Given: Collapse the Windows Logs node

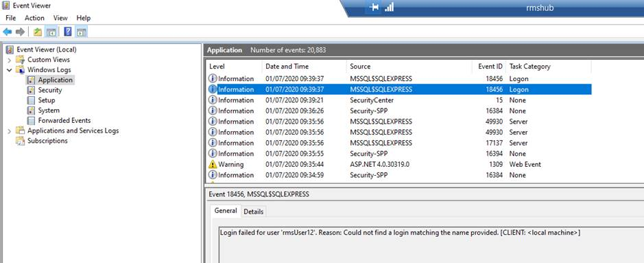Looking at the screenshot, I should (10, 70).
